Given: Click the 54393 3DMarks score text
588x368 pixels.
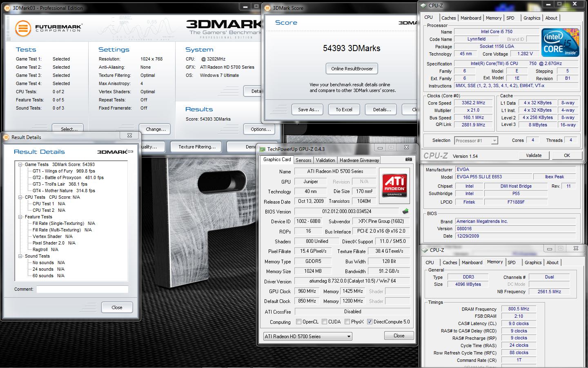Looking at the screenshot, I should 352,48.
